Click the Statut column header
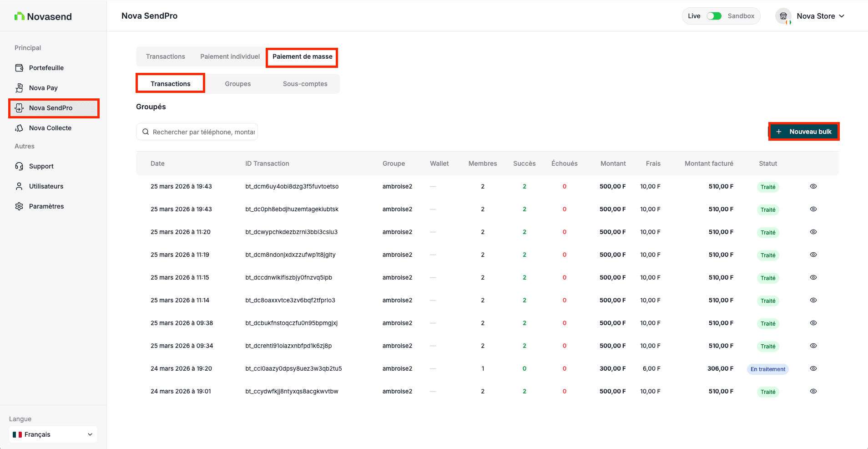Image resolution: width=868 pixels, height=449 pixels. (768, 163)
